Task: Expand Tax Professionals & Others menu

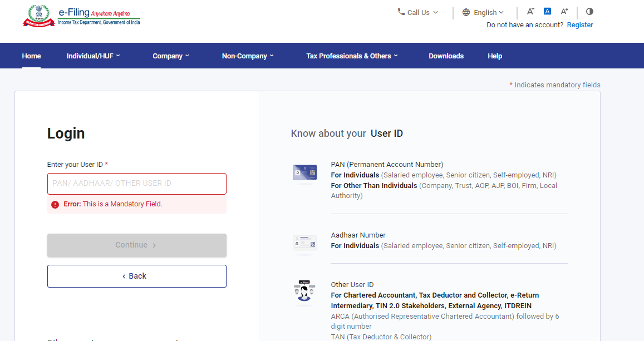Action: [352, 56]
